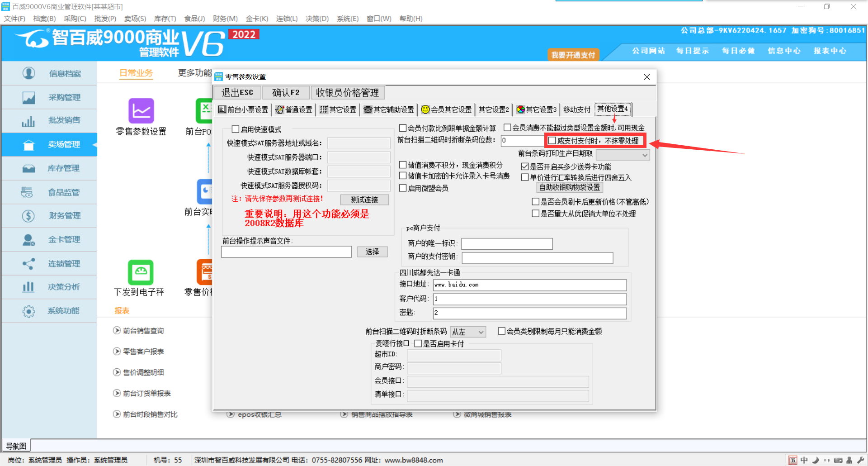Viewport: 868px width, 466px height.
Task: Click the 下发到电子秤 green scale icon
Action: click(141, 272)
